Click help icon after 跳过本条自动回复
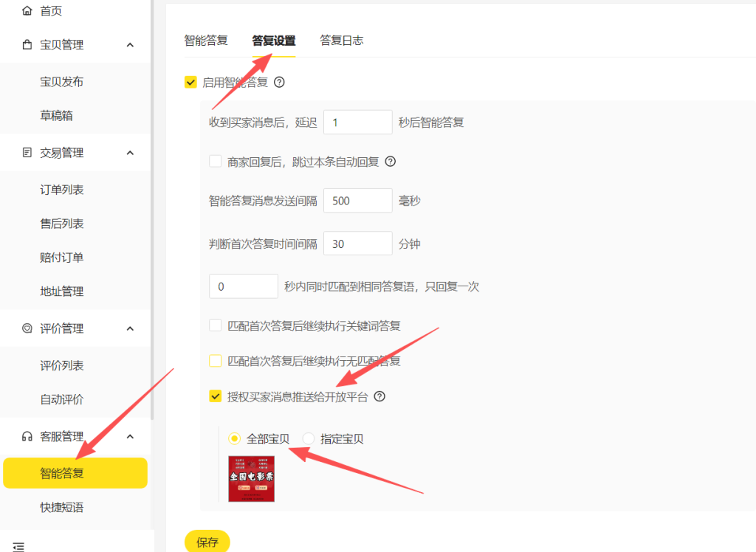 coord(391,162)
